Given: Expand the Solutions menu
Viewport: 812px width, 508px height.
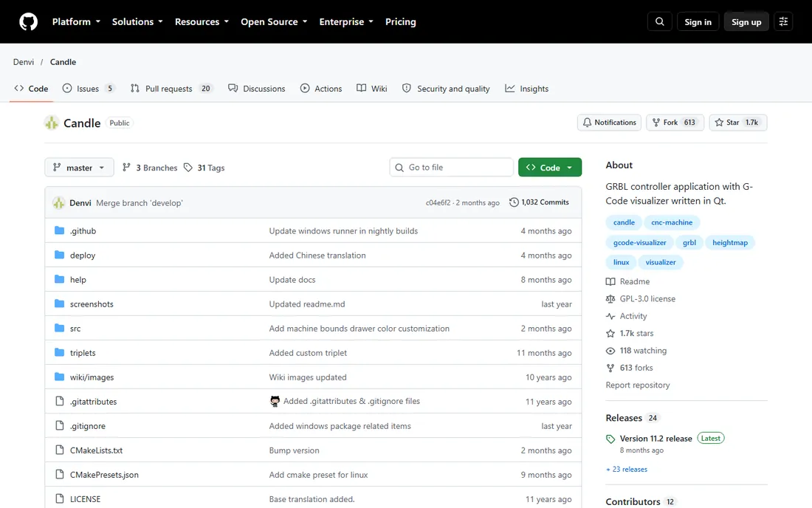Looking at the screenshot, I should tap(137, 21).
